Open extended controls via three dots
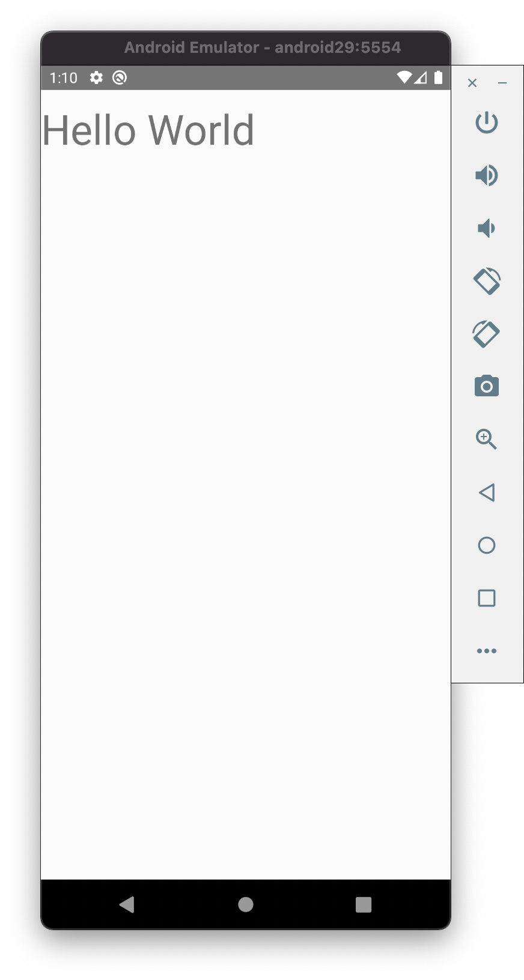The image size is (524, 980). (487, 651)
